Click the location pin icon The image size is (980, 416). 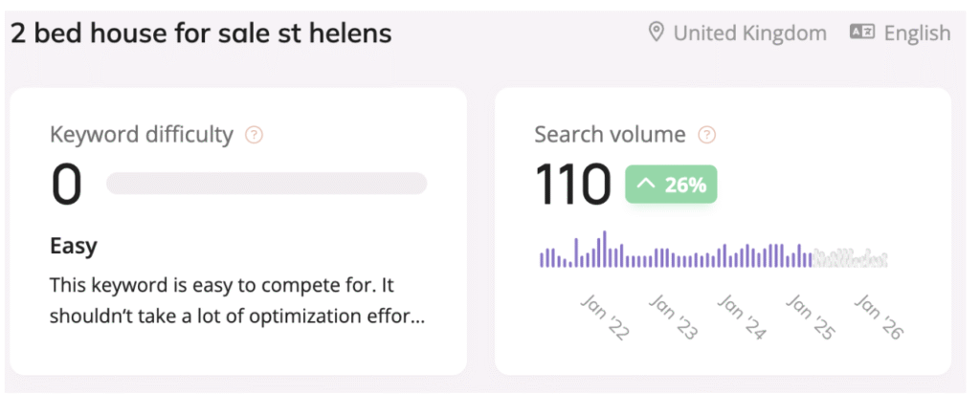pos(657,33)
